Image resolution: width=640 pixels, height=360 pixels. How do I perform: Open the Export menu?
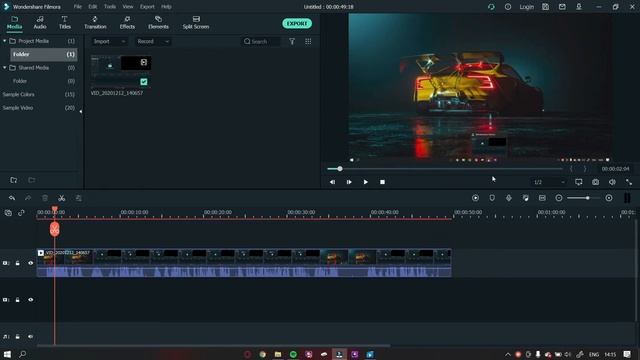pyautogui.click(x=147, y=7)
